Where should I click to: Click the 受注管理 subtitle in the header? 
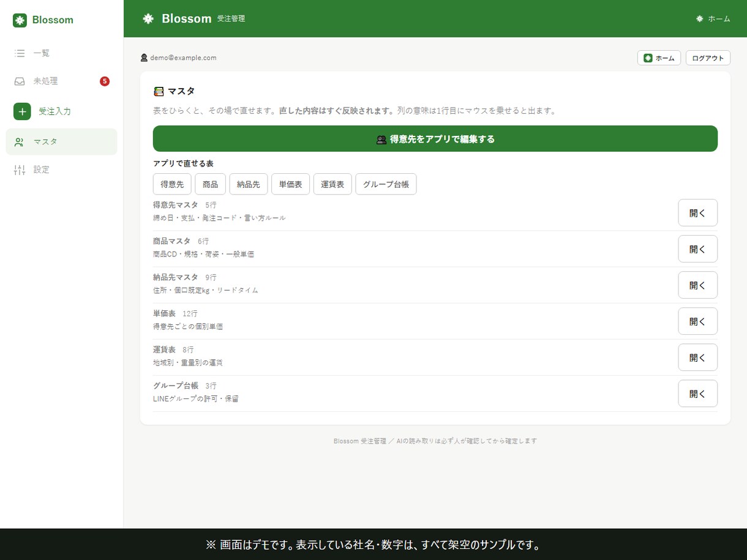(x=231, y=19)
